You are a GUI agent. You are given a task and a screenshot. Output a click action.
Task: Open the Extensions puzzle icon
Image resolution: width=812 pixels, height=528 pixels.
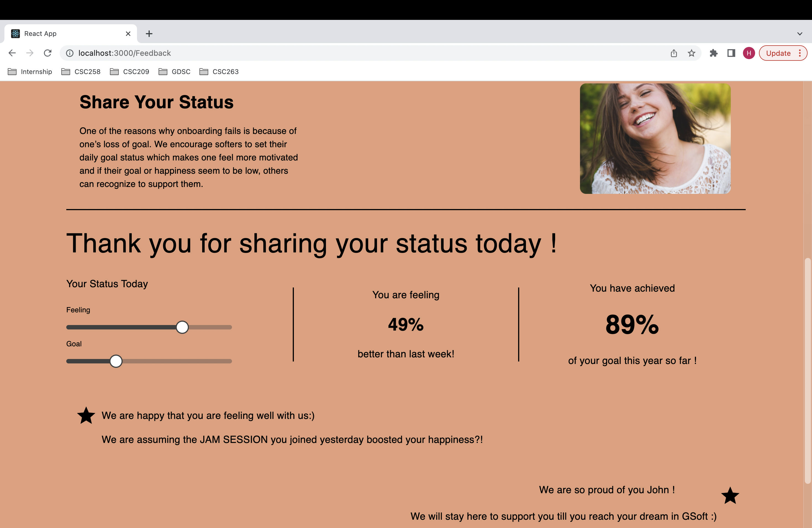713,53
